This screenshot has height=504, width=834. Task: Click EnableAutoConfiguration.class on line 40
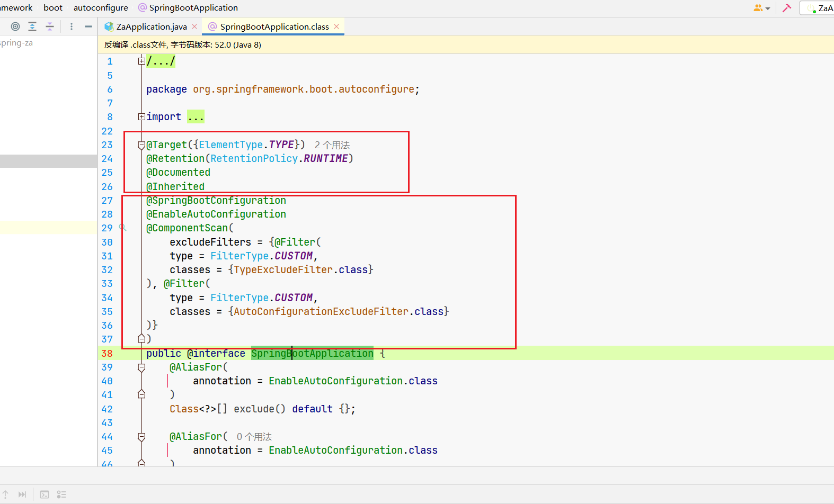353,381
